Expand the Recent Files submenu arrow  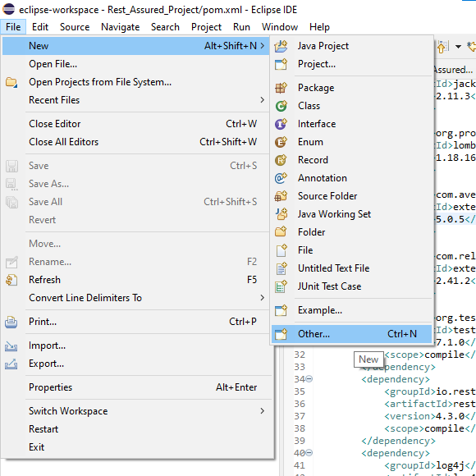tap(263, 100)
